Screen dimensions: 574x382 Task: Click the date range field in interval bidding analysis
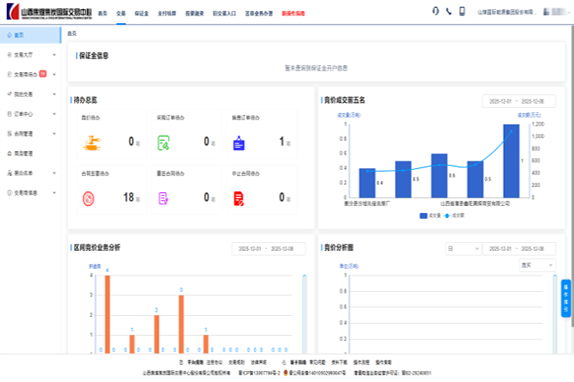point(268,248)
